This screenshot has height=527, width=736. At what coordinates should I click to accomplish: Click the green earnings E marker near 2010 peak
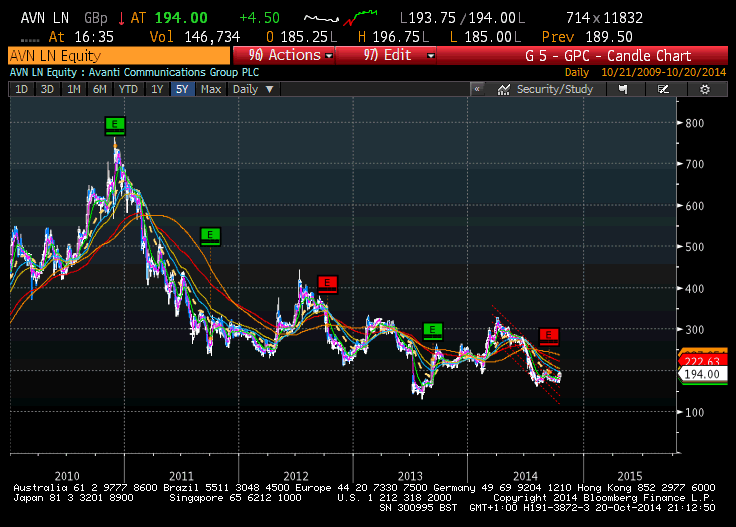(115, 126)
